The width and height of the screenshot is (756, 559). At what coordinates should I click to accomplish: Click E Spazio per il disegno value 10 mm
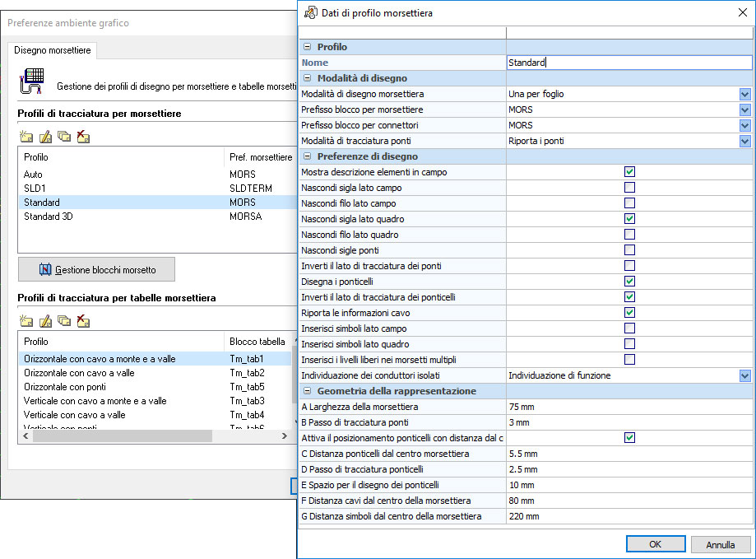click(629, 485)
